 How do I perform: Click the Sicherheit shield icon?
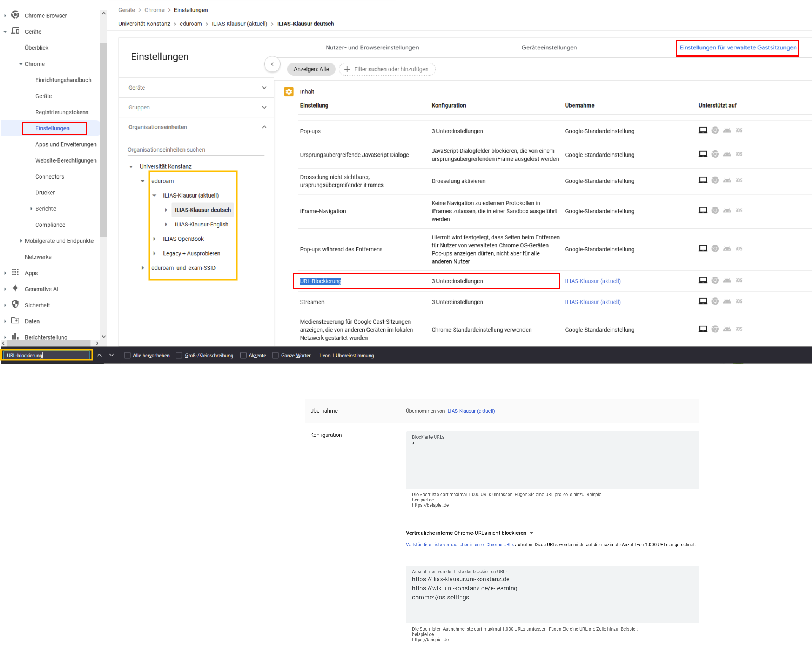pyautogui.click(x=15, y=304)
